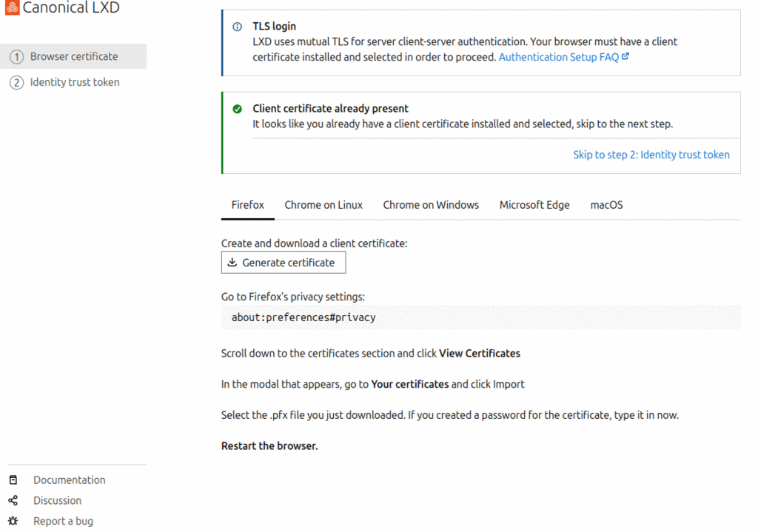Select the Firefox tab
This screenshot has width=758, height=532.
click(x=247, y=205)
